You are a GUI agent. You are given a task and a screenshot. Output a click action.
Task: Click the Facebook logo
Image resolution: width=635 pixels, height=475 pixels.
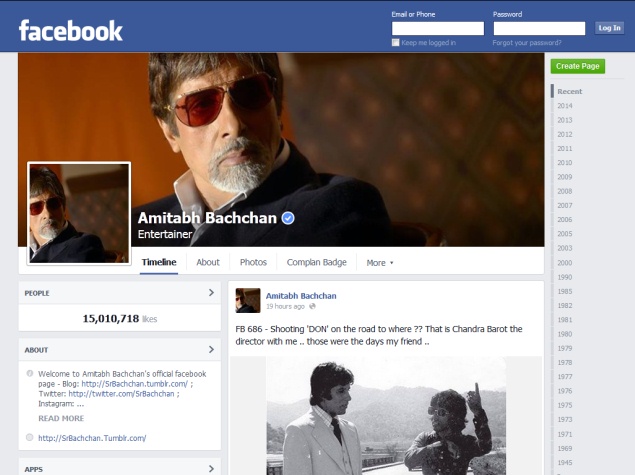(70, 30)
